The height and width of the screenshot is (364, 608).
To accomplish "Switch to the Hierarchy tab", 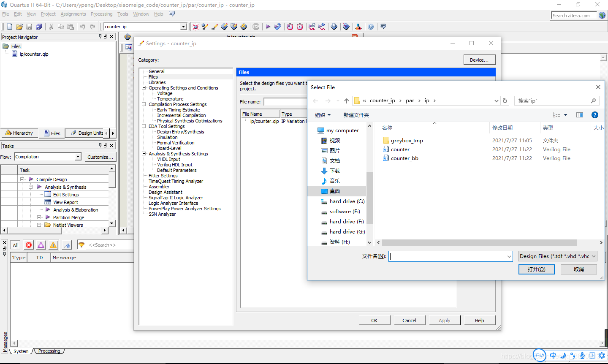I will pos(19,133).
